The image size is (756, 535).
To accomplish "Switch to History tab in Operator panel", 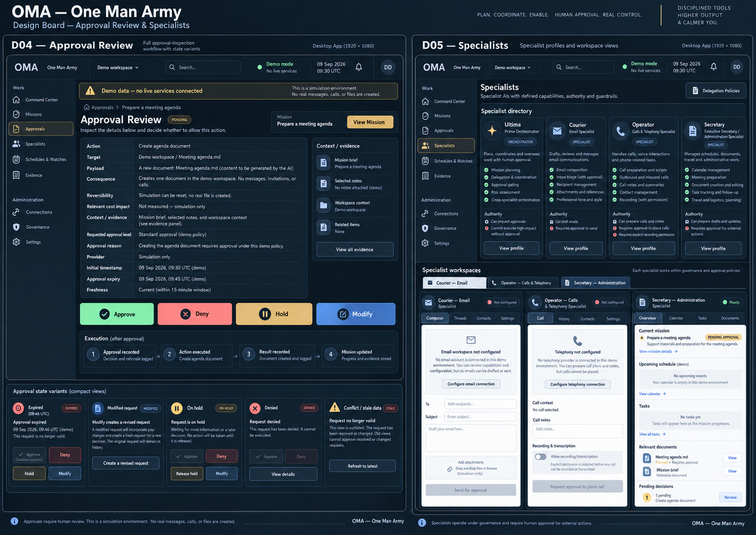I will [564, 319].
